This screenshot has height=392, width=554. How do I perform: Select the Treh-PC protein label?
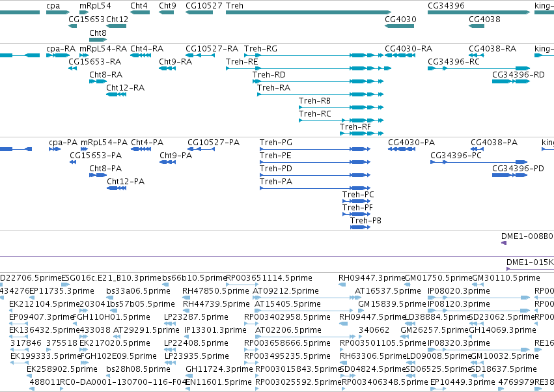(x=358, y=195)
